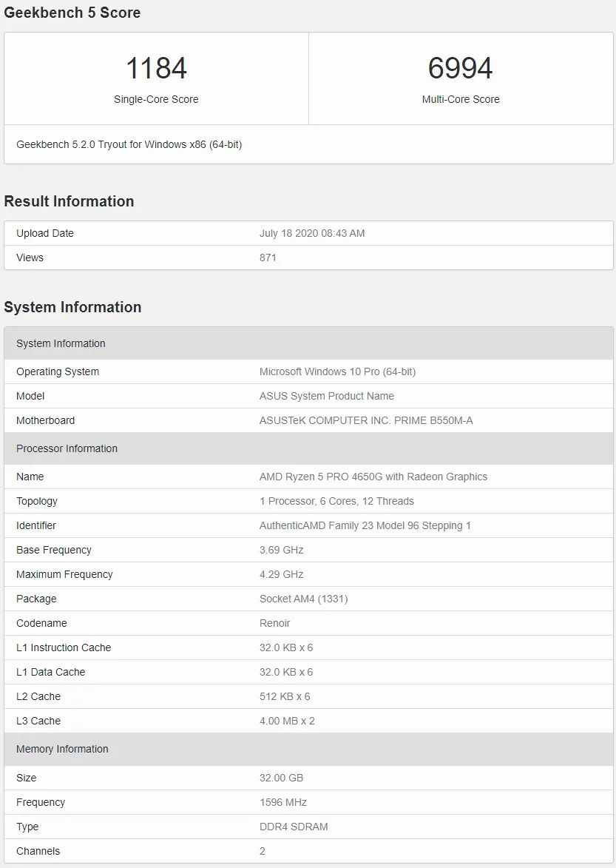Select the Geekbench 5.2.0 Tryout version text
The width and height of the screenshot is (616, 868).
tap(129, 144)
